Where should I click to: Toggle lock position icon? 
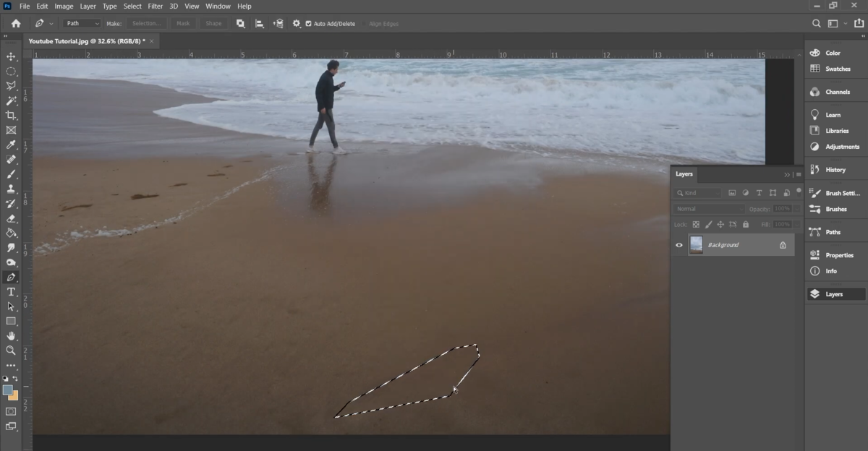click(720, 225)
